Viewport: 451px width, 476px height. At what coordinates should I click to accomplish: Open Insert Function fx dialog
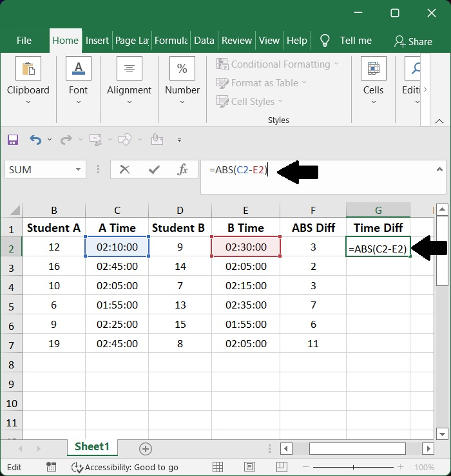182,169
